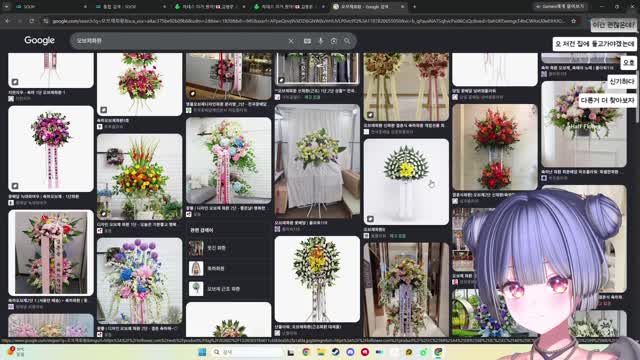Open the purple flower stand image on white background
Screen dimensions: 640x360
pyautogui.click(x=51, y=149)
